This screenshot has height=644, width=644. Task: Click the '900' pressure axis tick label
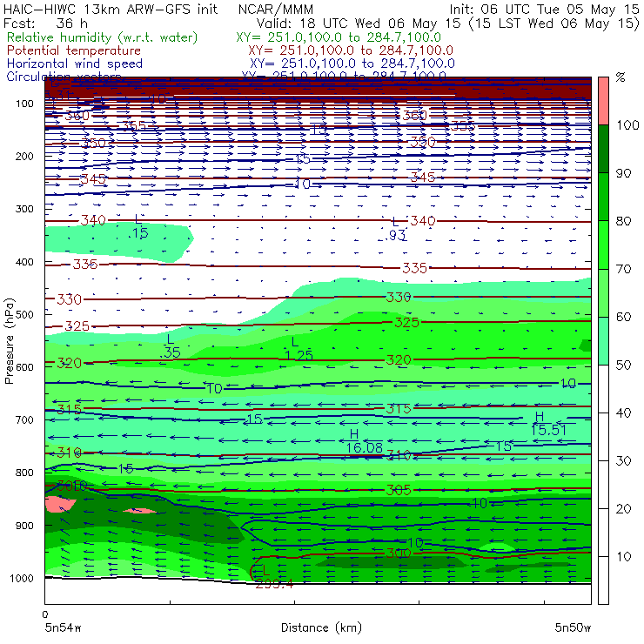click(24, 526)
